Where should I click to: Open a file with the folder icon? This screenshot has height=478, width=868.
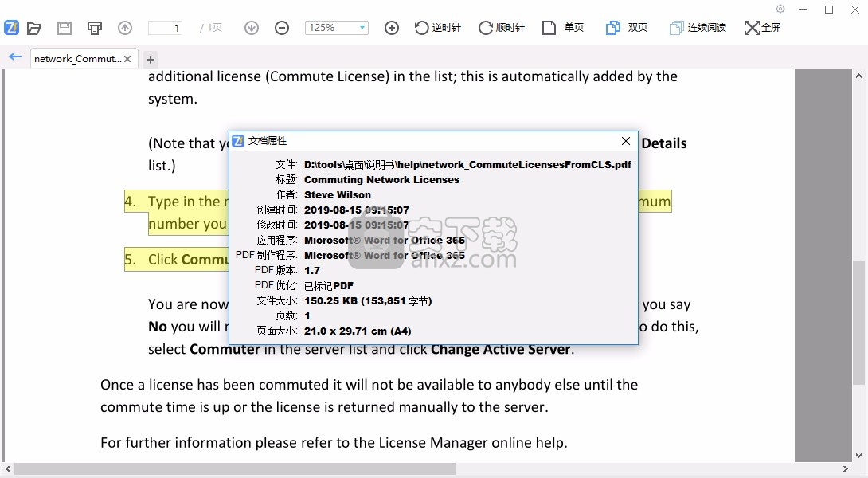tap(34, 28)
